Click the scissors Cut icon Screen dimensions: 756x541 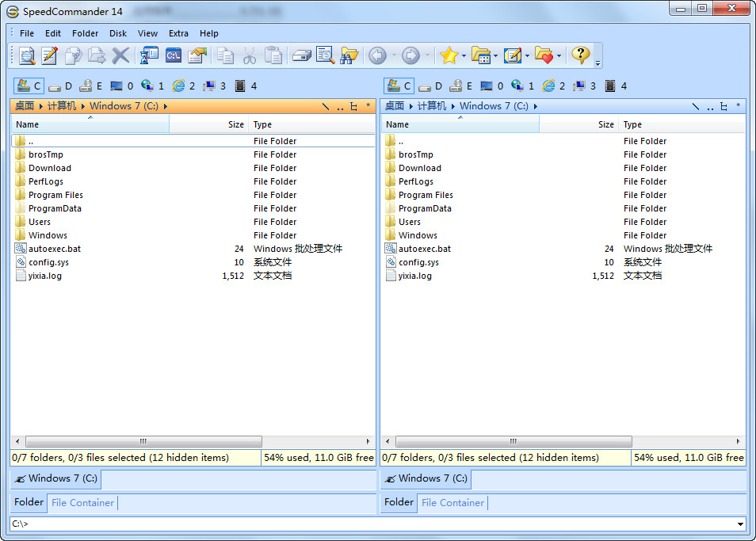[x=249, y=55]
